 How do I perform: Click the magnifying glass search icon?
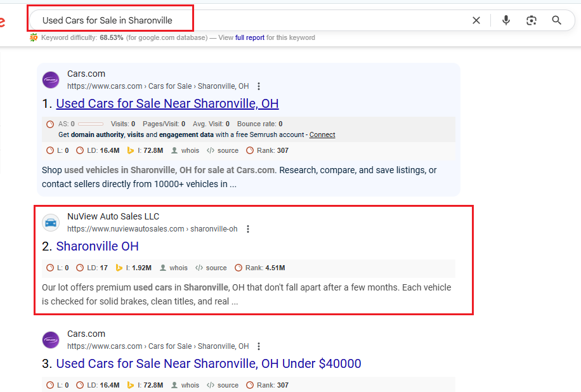click(556, 20)
